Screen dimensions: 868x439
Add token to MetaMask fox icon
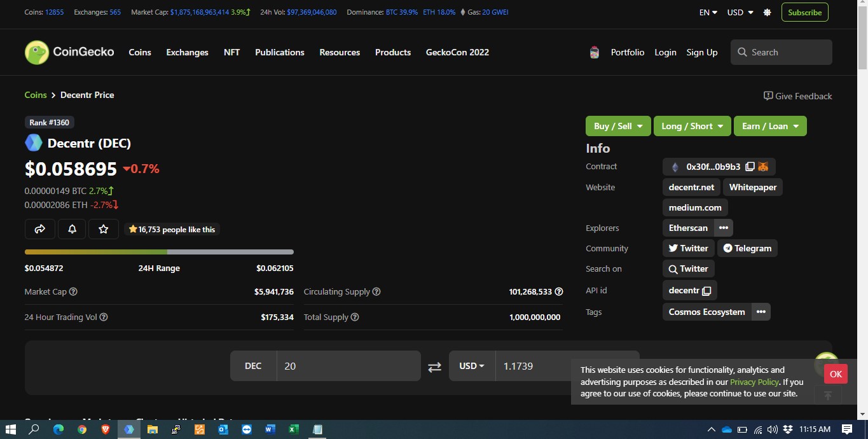coord(763,167)
